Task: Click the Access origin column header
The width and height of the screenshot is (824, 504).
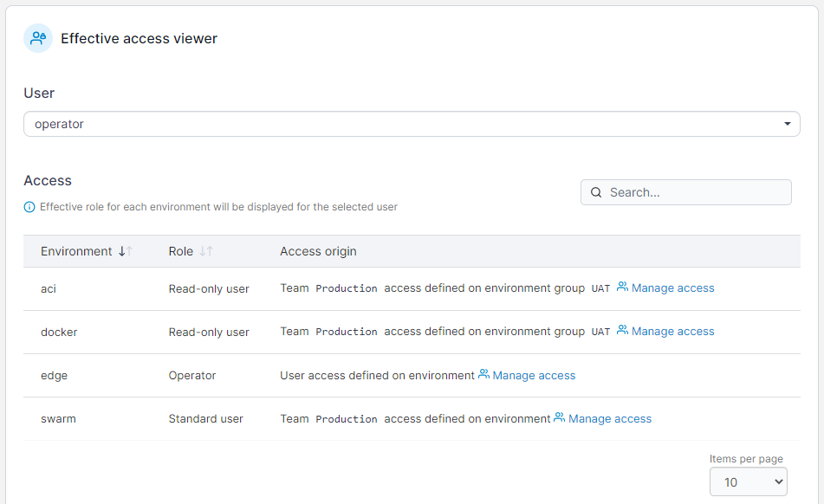Action: tap(318, 251)
